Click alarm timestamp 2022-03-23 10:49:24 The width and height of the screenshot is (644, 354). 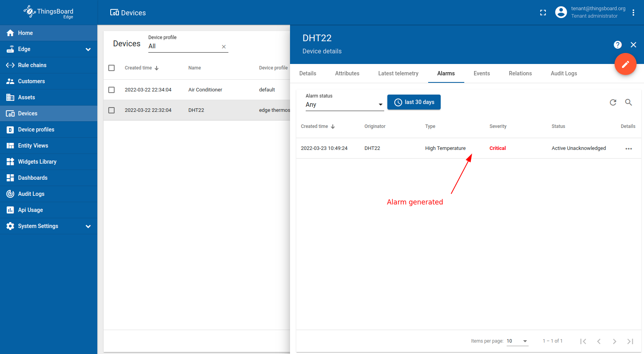(324, 148)
